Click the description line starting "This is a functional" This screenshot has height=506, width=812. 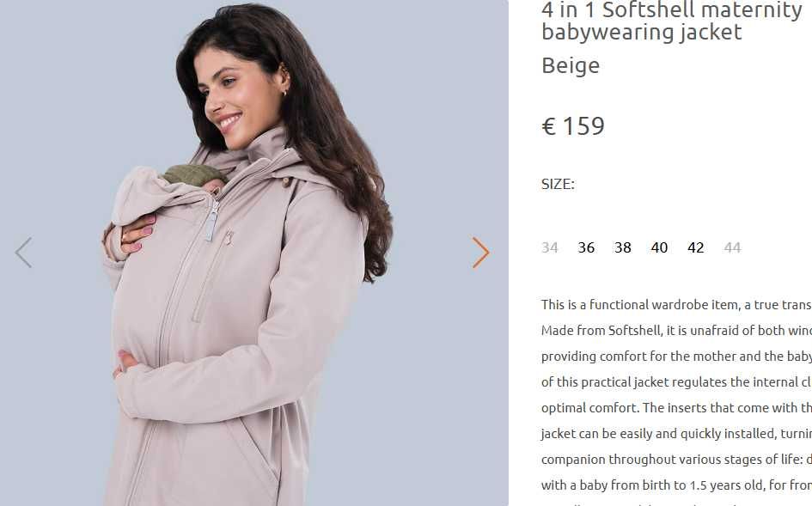(676, 305)
